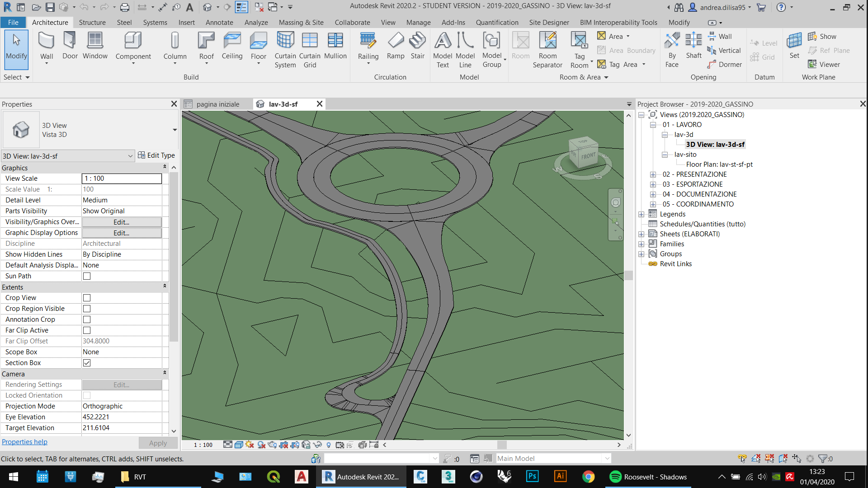Click Edit for Visibility/Graphics Overrides
The image size is (868, 488).
click(x=121, y=222)
